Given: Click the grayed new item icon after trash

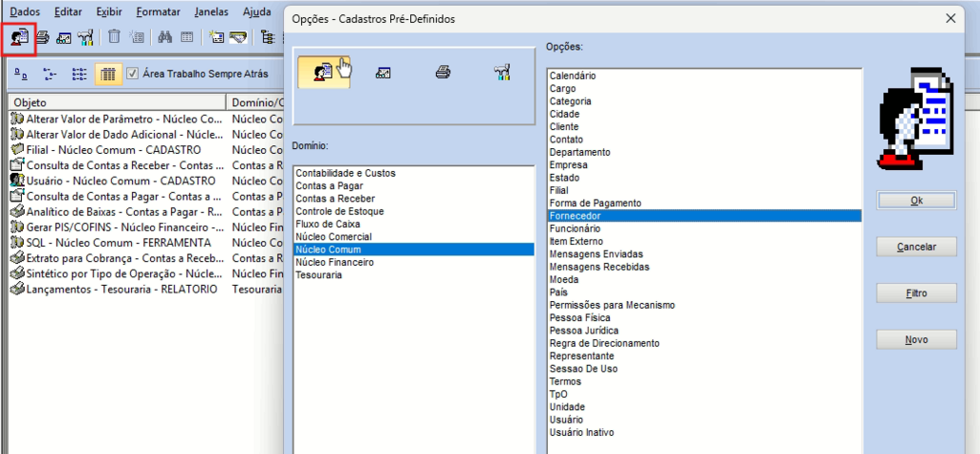Looking at the screenshot, I should pos(136,37).
